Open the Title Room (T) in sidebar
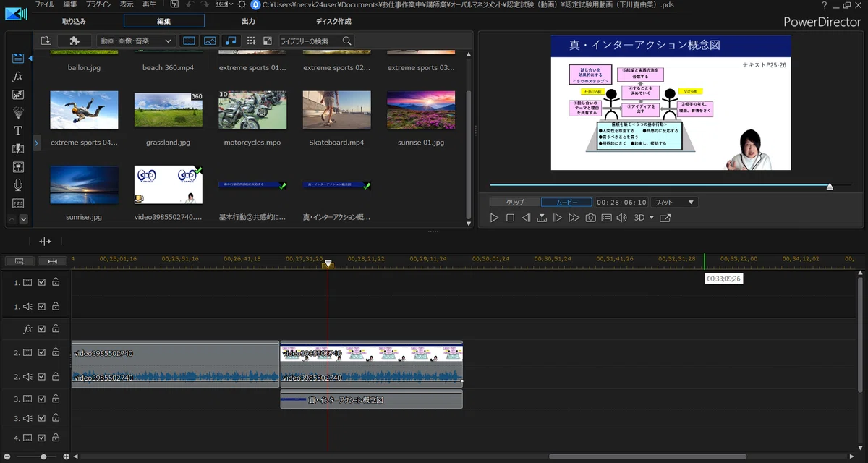Image resolution: width=868 pixels, height=463 pixels. click(18, 131)
